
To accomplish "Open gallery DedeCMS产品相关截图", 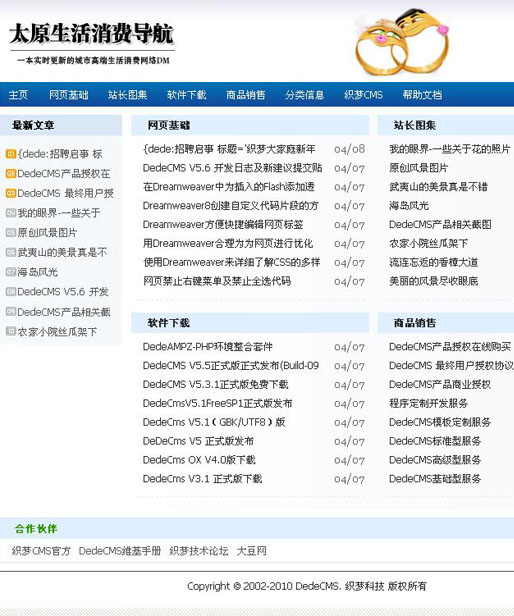I will [x=440, y=225].
